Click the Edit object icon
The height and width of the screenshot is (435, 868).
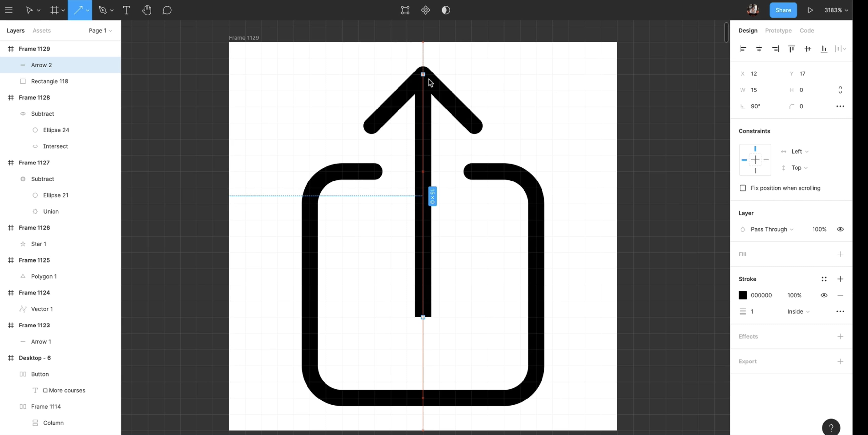pyautogui.click(x=405, y=10)
